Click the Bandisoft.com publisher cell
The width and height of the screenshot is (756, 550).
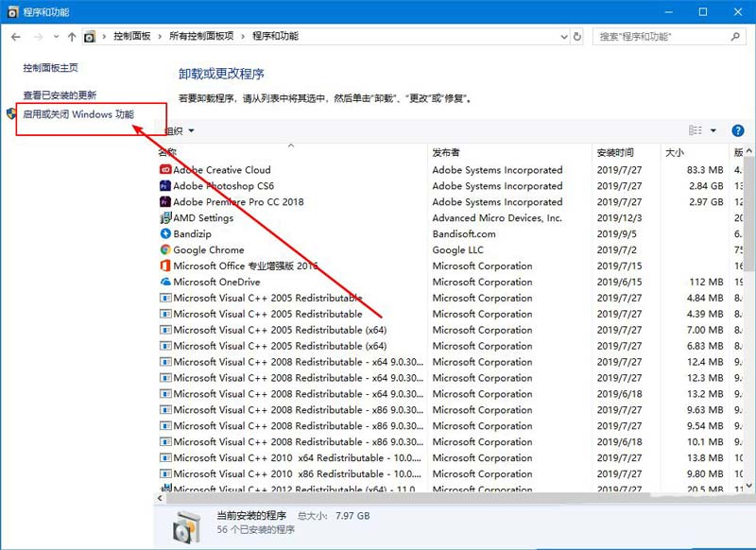[x=464, y=233]
